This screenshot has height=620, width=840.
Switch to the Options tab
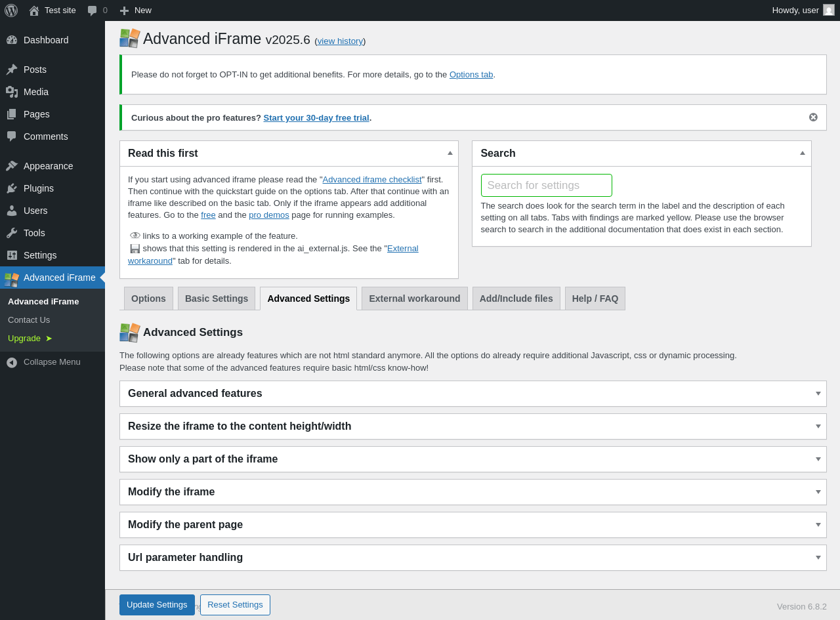[148, 299]
